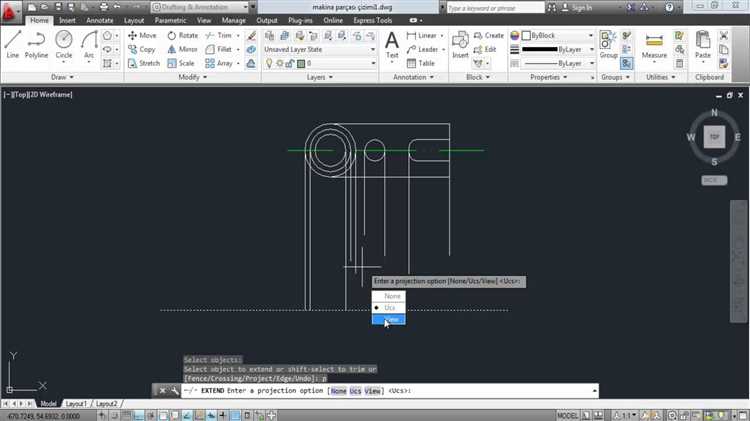Activate the Circle tool
Viewport: 750px width, 421px height.
pyautogui.click(x=64, y=43)
